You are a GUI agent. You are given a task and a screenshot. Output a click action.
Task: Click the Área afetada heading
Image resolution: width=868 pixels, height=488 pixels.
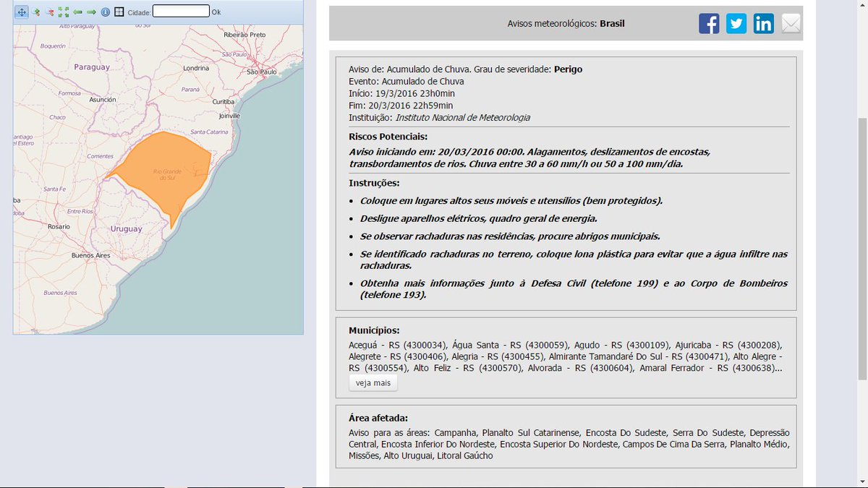pyautogui.click(x=378, y=418)
